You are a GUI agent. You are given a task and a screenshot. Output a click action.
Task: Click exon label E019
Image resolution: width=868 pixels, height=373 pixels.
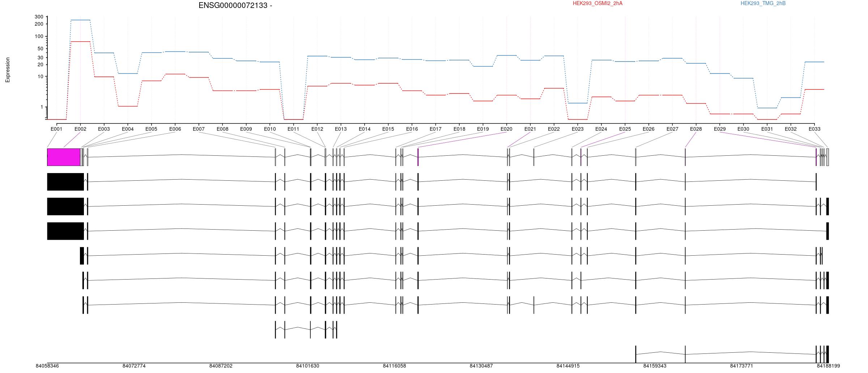(483, 129)
